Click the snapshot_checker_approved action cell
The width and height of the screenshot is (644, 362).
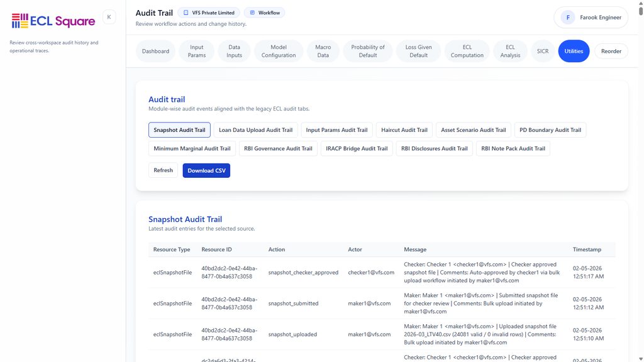coord(303,273)
